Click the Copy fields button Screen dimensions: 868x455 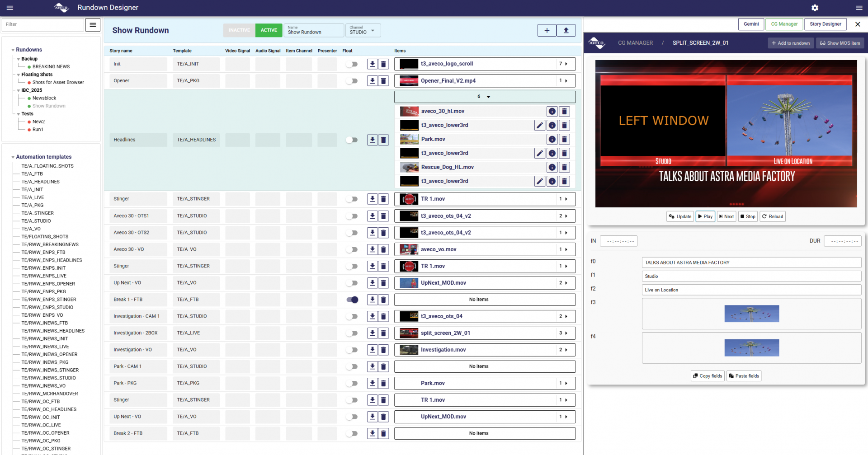[708, 376]
